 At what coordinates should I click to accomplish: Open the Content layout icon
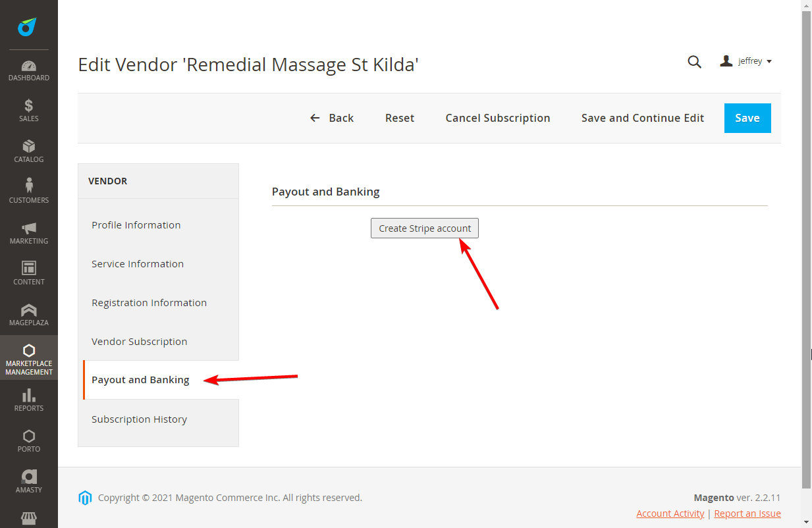point(29,268)
